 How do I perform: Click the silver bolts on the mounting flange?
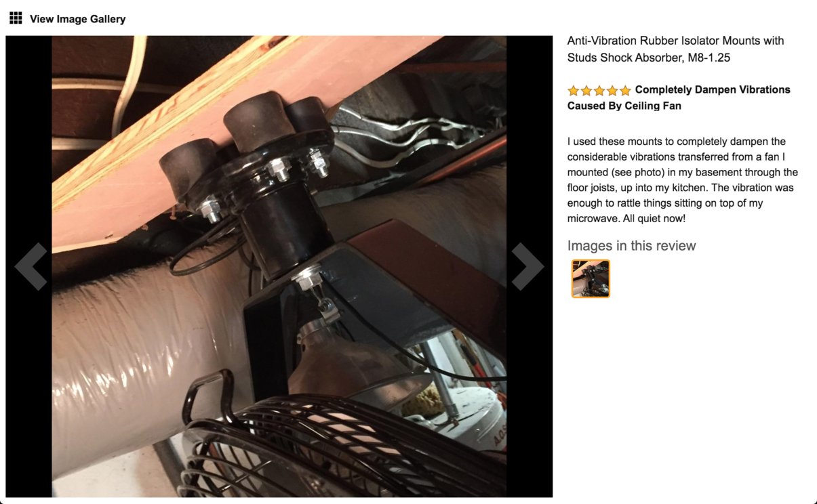coord(279,170)
